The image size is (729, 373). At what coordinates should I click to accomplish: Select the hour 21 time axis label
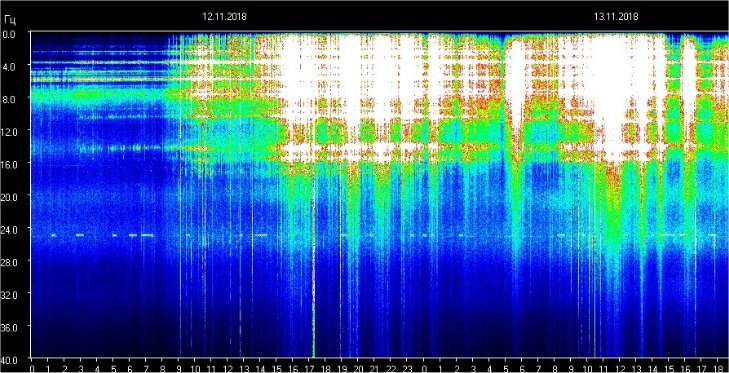[374, 368]
